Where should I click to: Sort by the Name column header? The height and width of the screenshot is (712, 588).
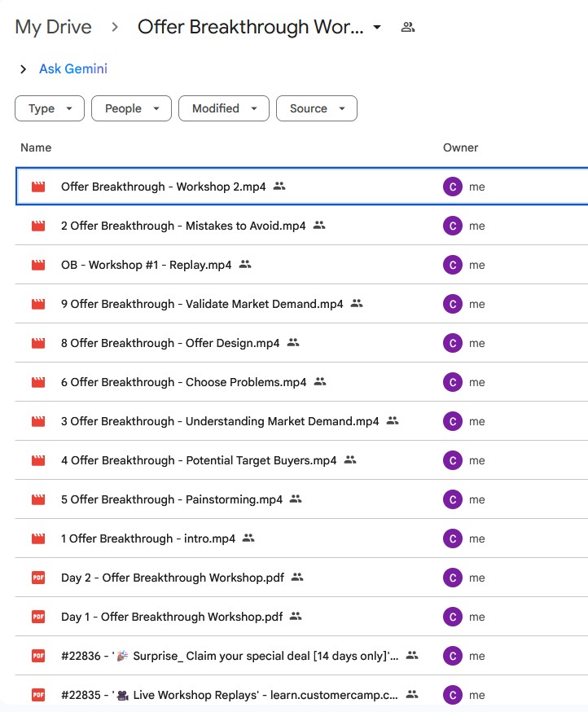coord(36,147)
